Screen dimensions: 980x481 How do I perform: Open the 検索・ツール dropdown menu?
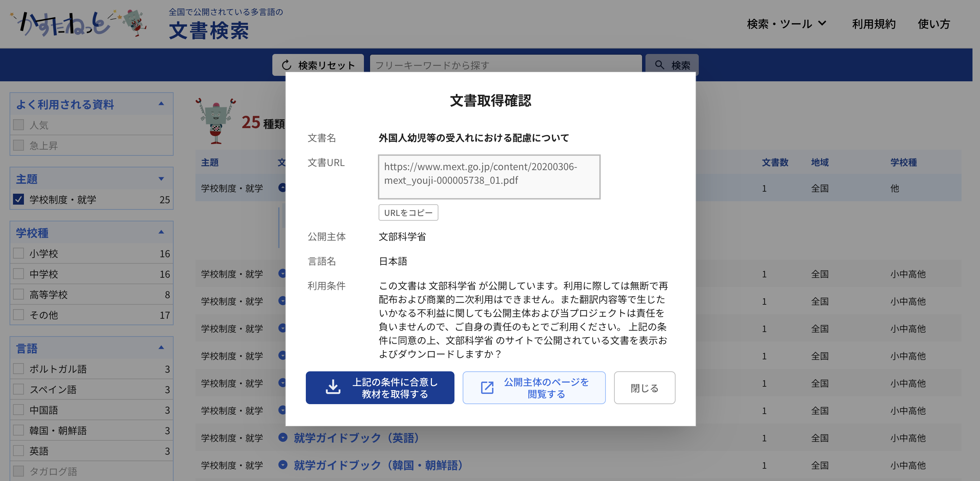(786, 24)
